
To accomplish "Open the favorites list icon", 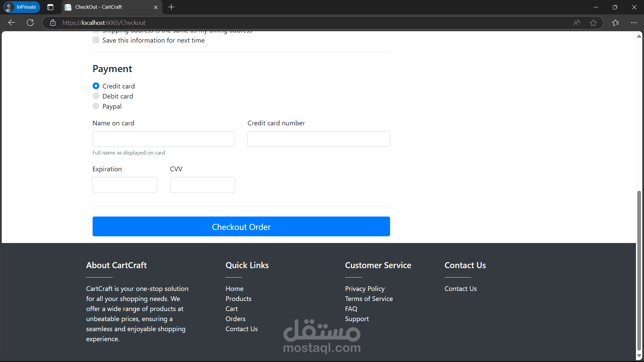I will click(x=615, y=23).
